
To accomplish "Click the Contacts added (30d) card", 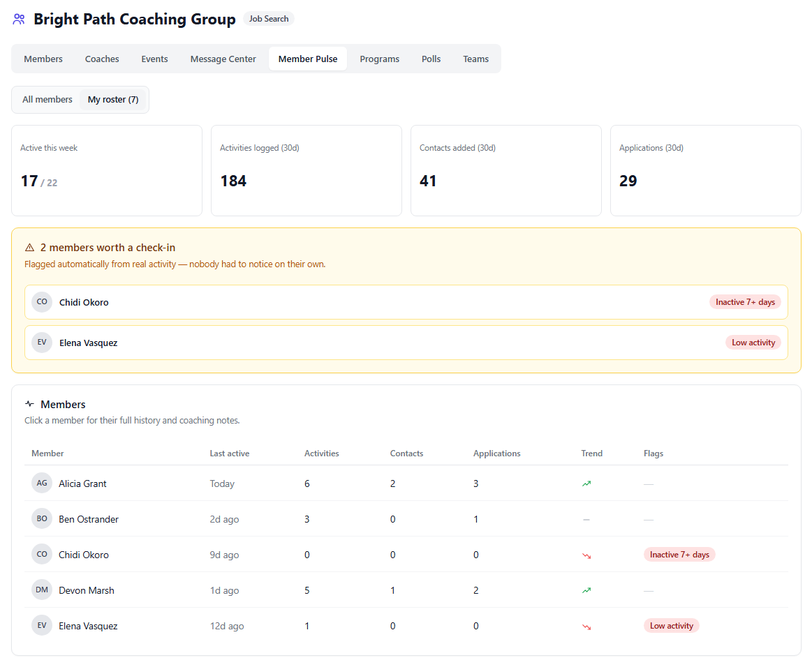I will pos(506,170).
